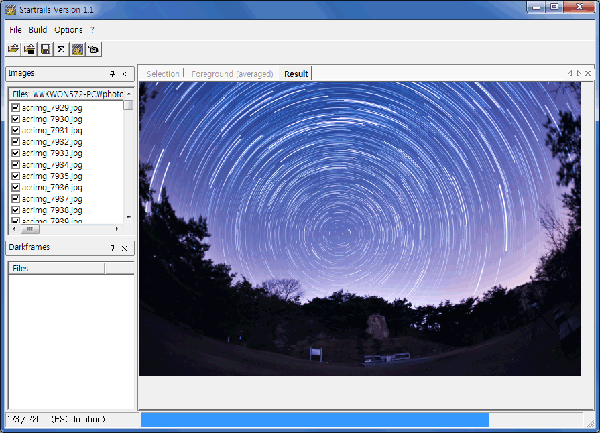Click the file list scroll up arrow
This screenshot has width=600, height=433.
tap(129, 94)
